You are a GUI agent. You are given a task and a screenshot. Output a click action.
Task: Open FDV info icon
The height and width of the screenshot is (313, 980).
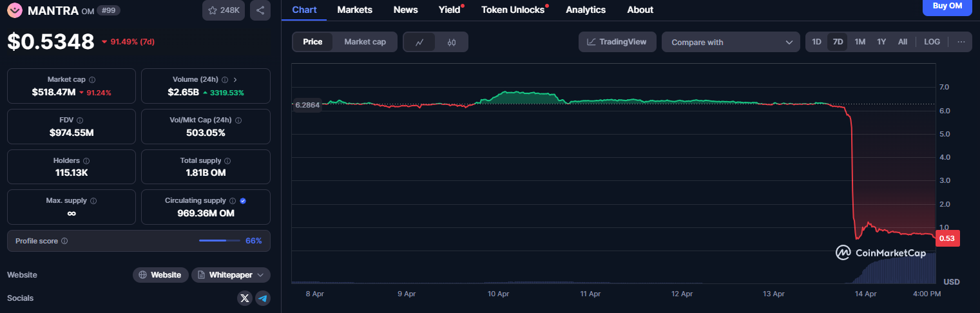(80, 120)
